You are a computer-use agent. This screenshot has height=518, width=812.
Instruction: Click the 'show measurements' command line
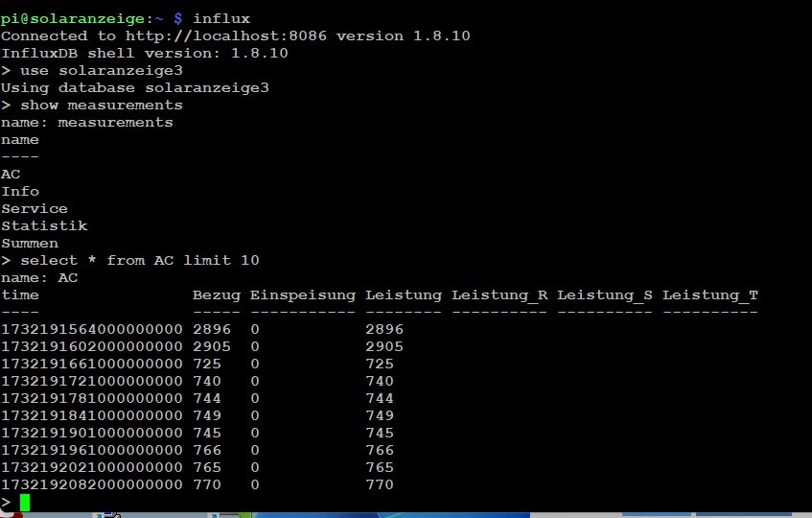tap(101, 105)
